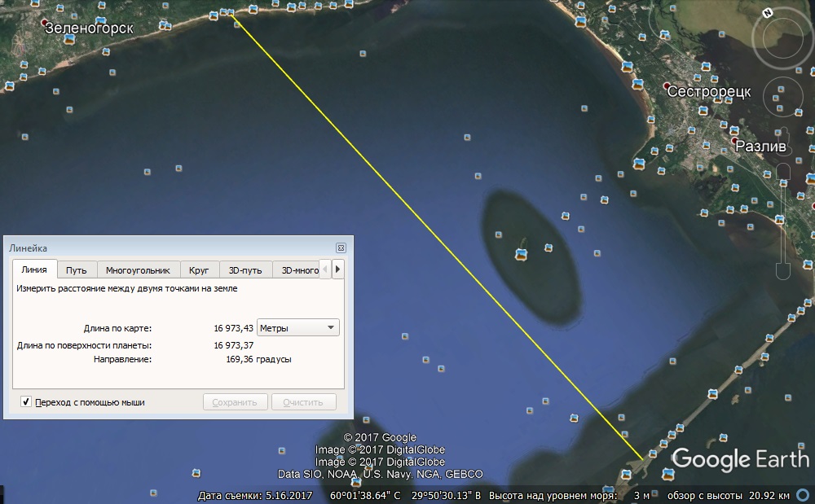Select the Линия tab
This screenshot has width=815, height=504.
[34, 270]
